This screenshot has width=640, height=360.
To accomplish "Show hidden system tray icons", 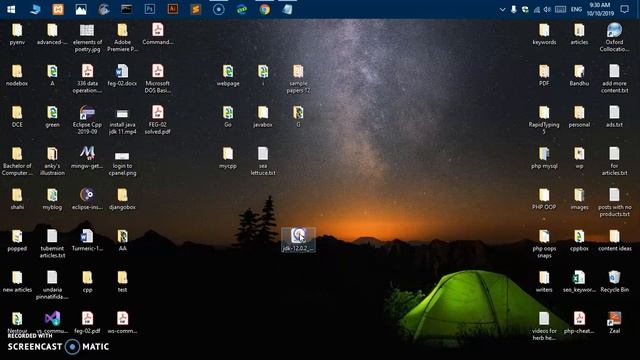I will [502, 9].
